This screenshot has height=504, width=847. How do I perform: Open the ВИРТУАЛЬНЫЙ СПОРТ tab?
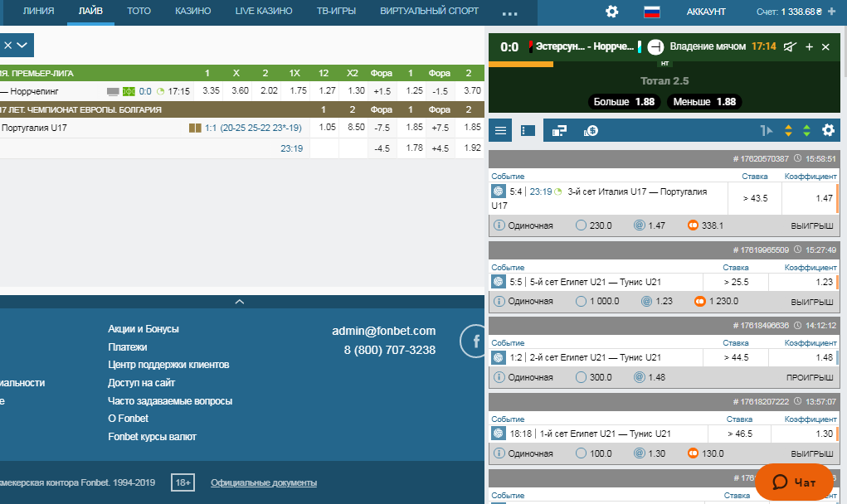(430, 12)
